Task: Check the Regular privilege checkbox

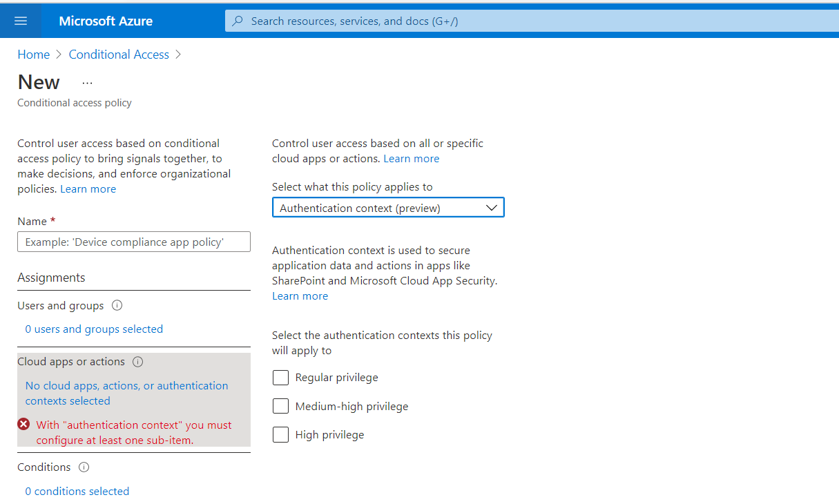Action: tap(280, 378)
